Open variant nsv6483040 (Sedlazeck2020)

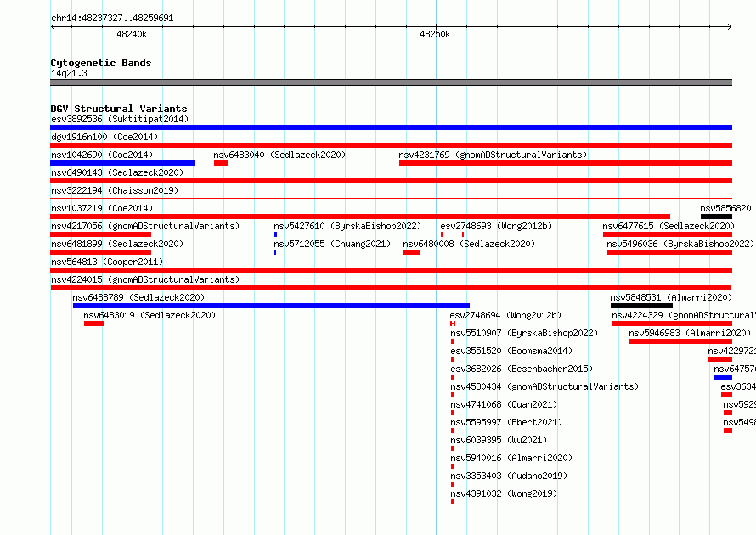pyautogui.click(x=279, y=155)
